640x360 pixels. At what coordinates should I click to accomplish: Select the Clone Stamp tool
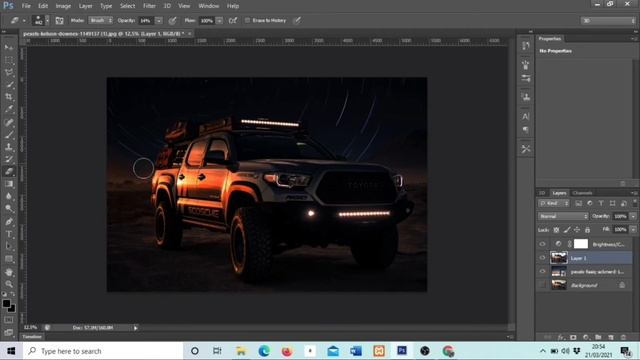9,147
